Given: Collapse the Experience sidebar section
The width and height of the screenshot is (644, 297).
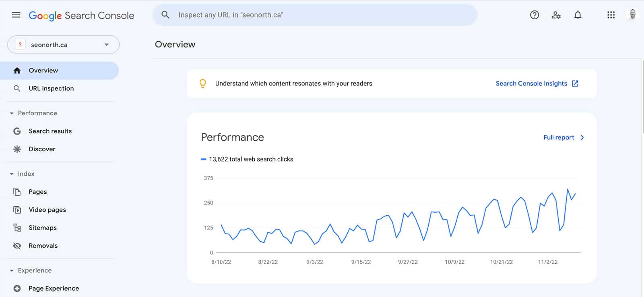Looking at the screenshot, I should pyautogui.click(x=12, y=270).
